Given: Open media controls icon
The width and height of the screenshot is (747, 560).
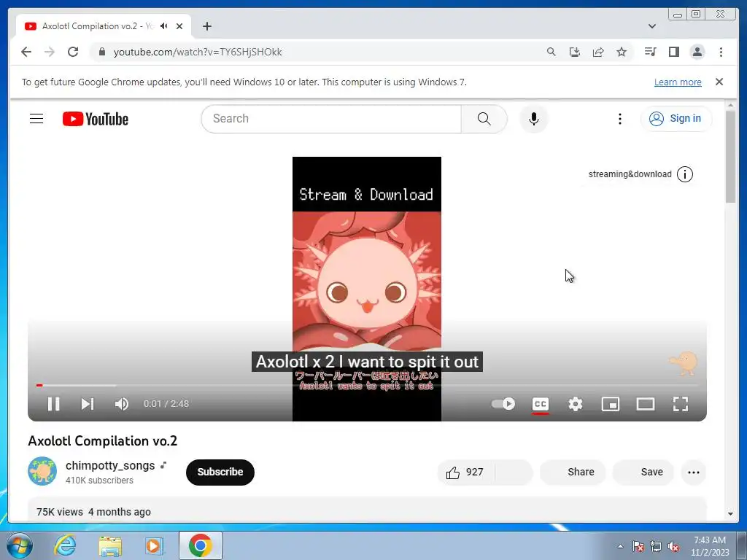Looking at the screenshot, I should [x=650, y=52].
